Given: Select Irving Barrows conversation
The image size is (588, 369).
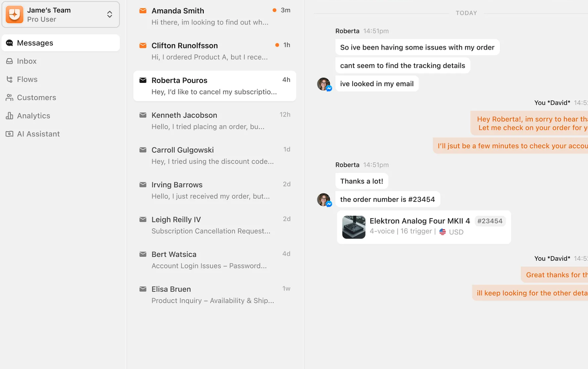Looking at the screenshot, I should coord(214,190).
